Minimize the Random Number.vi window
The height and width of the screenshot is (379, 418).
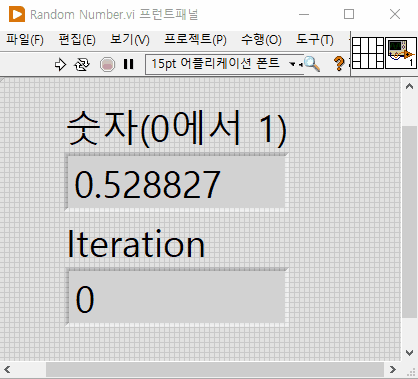pyautogui.click(x=304, y=14)
